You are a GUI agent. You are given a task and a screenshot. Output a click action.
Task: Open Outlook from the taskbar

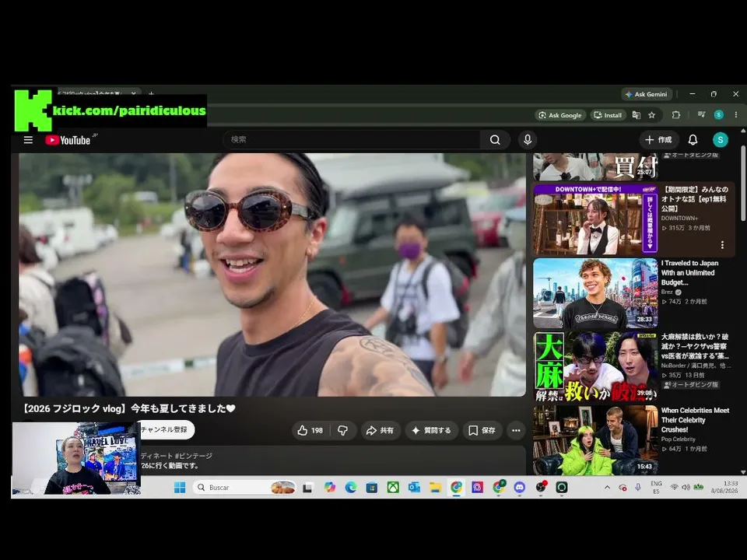pos(414,487)
